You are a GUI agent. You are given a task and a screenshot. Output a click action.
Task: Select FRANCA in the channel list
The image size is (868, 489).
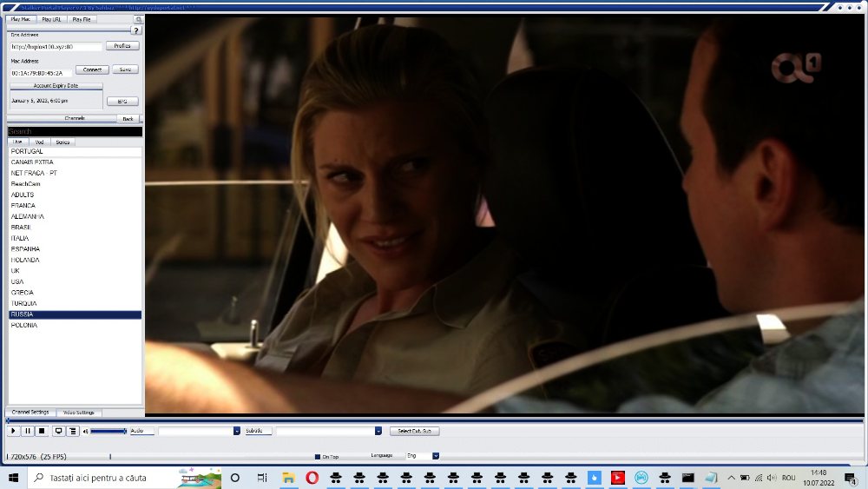75,206
